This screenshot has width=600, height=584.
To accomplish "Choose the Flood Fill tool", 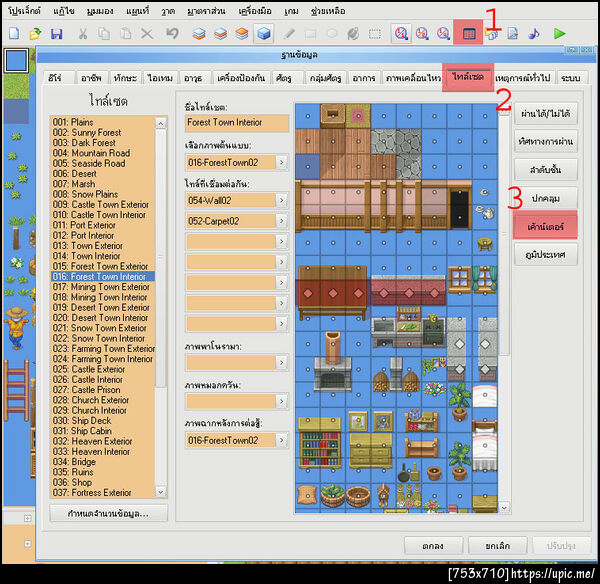I will coord(353,34).
